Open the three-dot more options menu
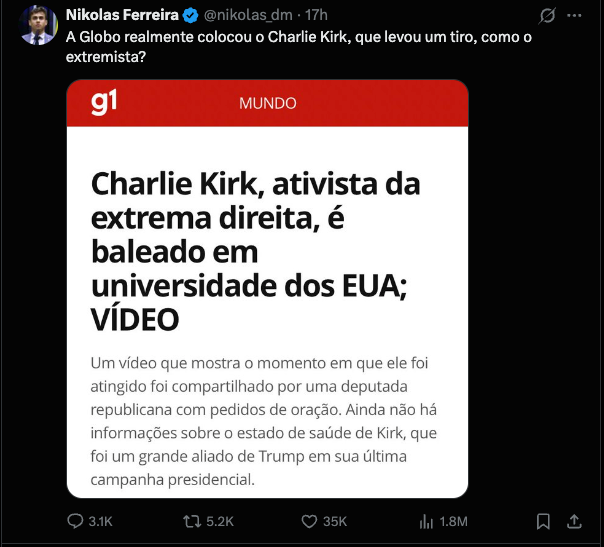The image size is (604, 547). (574, 15)
